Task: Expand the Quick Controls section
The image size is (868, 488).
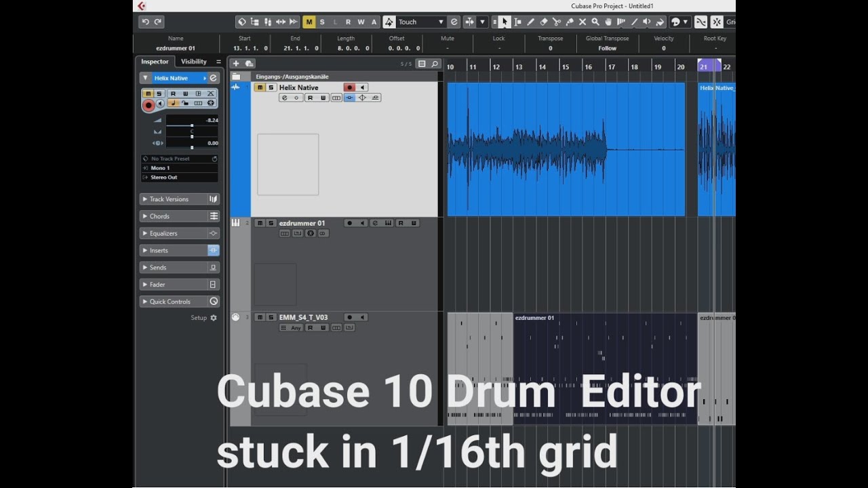Action: pyautogui.click(x=179, y=302)
